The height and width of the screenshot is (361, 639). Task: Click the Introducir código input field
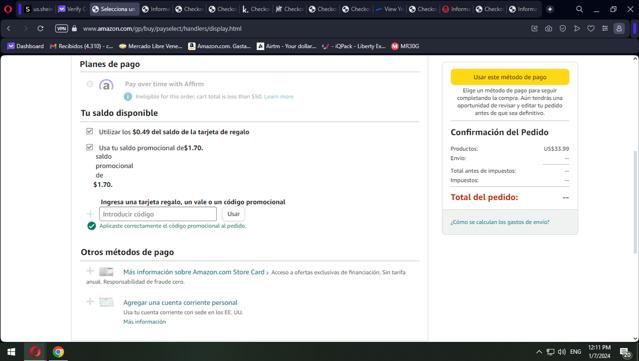click(x=158, y=214)
